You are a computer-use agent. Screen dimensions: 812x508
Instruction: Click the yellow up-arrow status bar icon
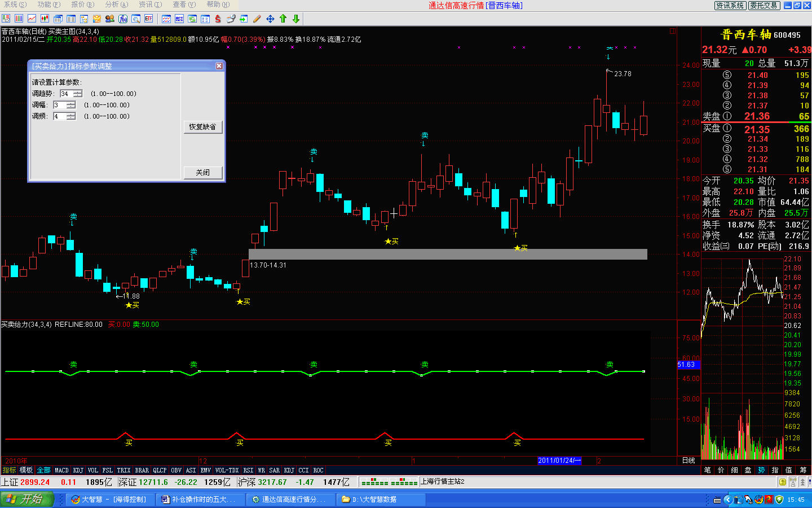click(x=783, y=481)
